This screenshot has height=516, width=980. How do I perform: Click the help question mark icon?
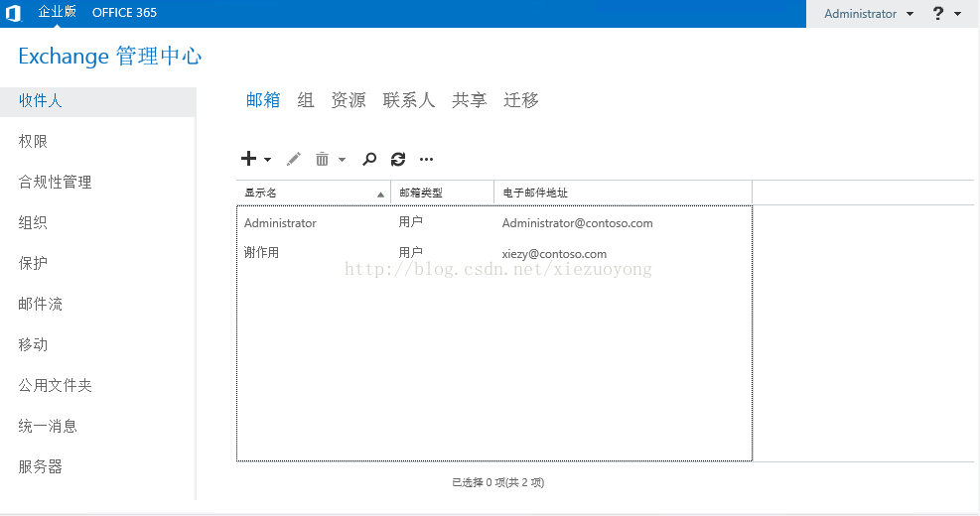pyautogui.click(x=938, y=13)
